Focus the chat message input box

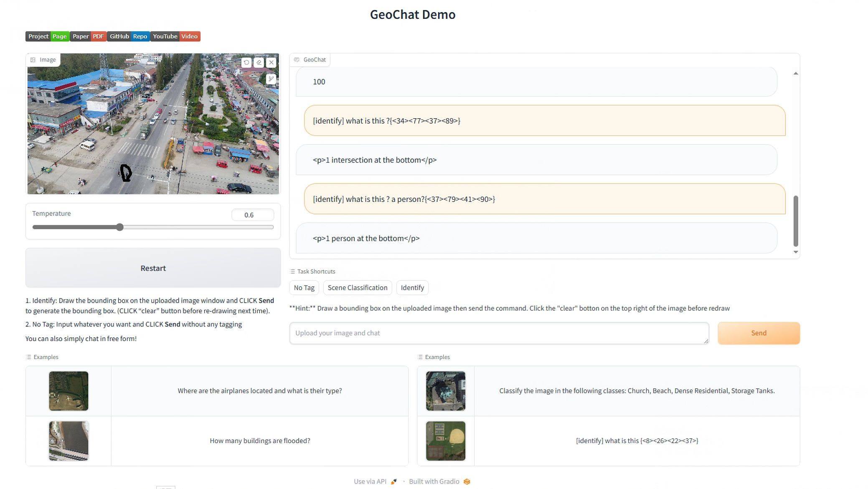click(499, 333)
